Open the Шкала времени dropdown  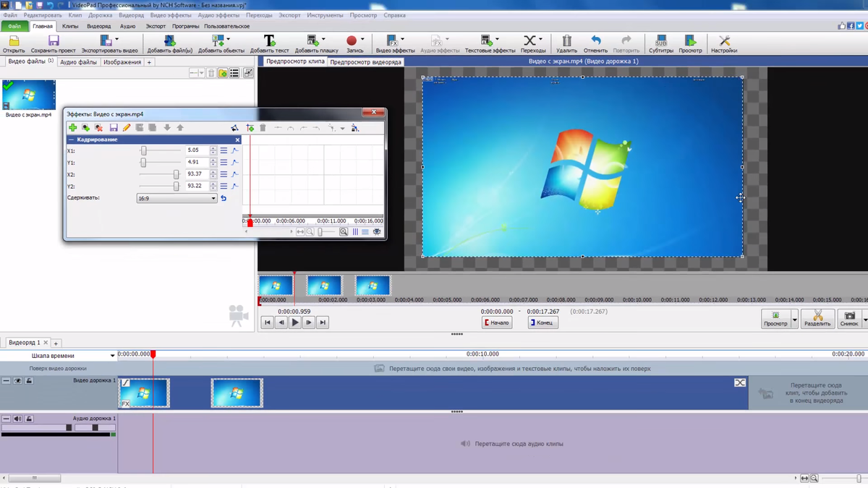tap(112, 356)
